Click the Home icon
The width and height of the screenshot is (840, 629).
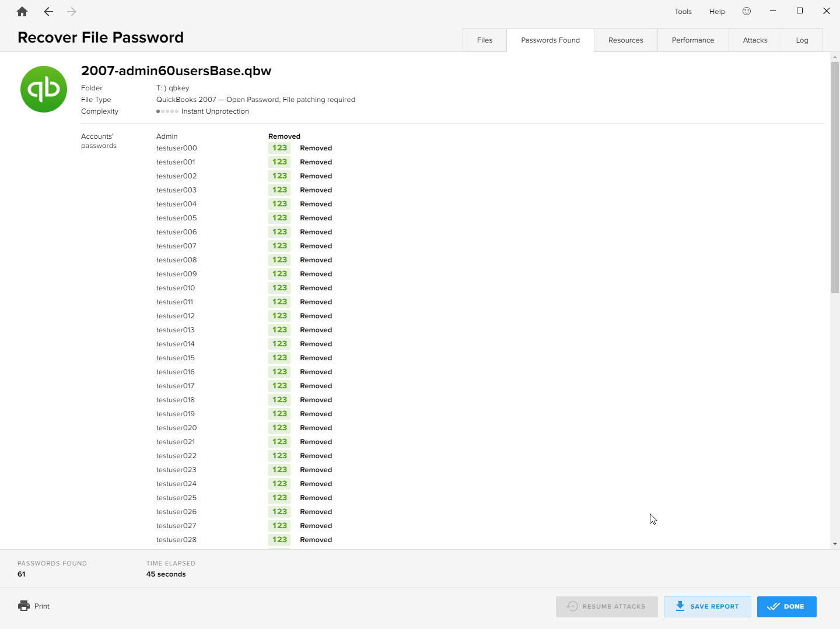pos(22,12)
